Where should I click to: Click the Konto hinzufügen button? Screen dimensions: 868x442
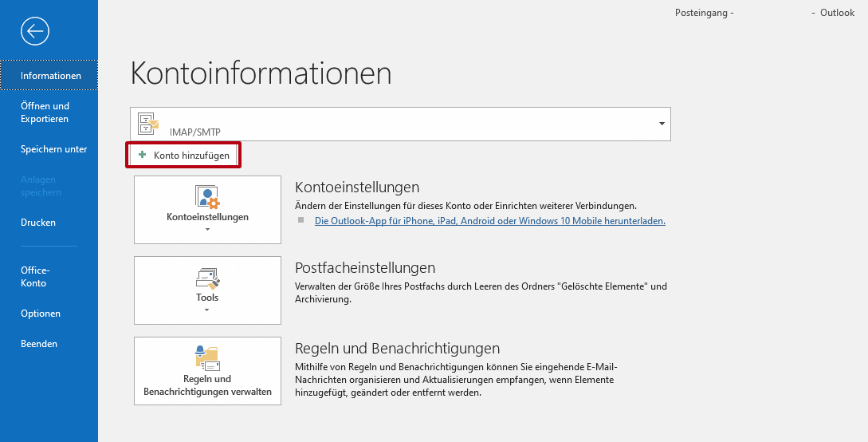184,155
